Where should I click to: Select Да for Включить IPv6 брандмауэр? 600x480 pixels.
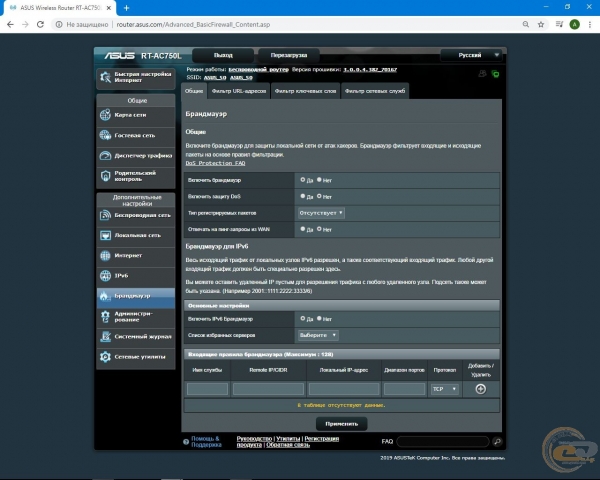click(x=302, y=318)
